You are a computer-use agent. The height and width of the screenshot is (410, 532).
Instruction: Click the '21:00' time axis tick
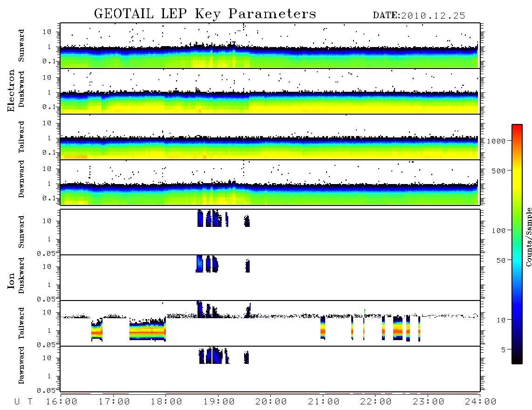[324, 402]
